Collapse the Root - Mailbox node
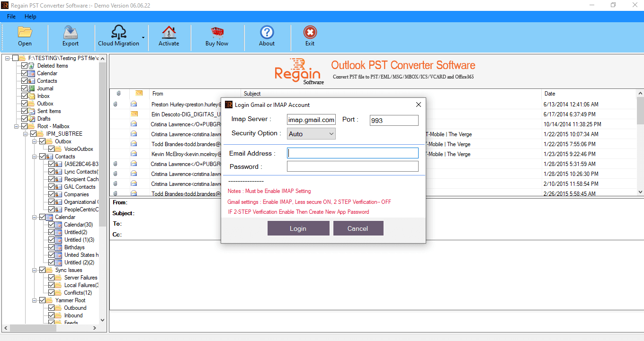 (x=17, y=126)
